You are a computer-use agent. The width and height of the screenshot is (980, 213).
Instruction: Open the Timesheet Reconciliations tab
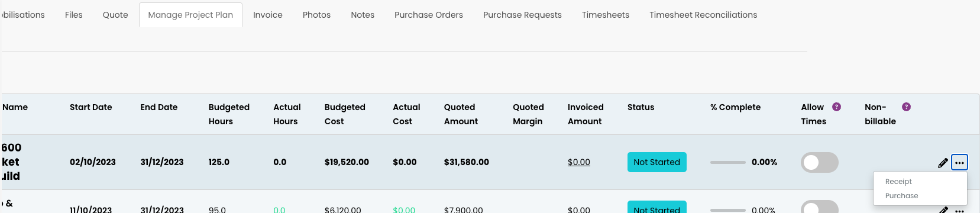coord(703,15)
